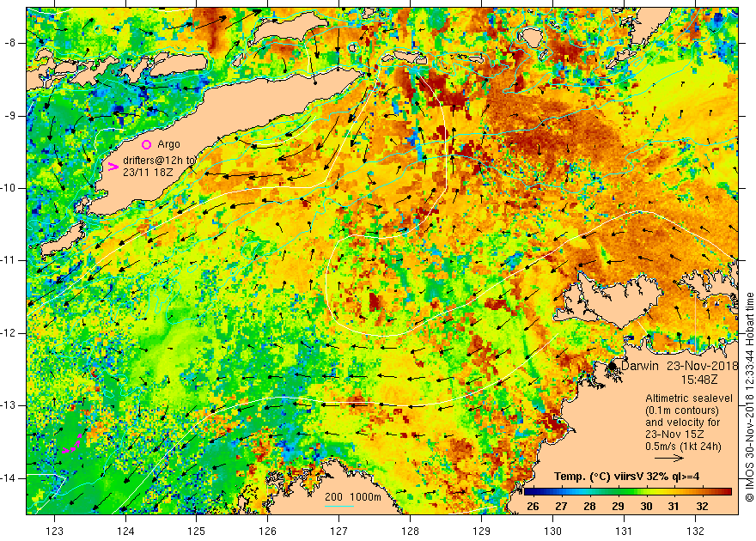
Task: Click the '15:48Z' image time
Action: point(699,380)
